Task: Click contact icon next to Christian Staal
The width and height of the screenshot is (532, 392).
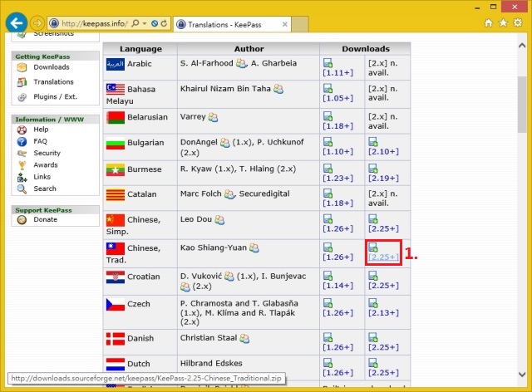Action: point(244,338)
